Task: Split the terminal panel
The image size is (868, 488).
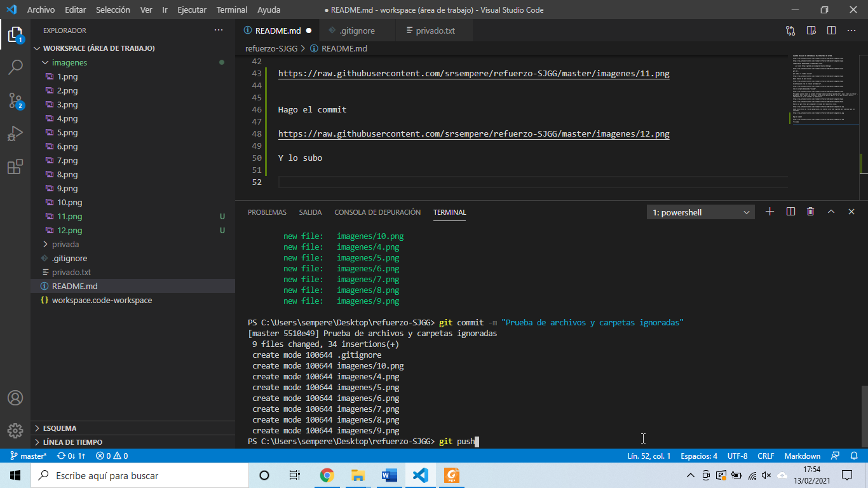Action: pos(790,212)
